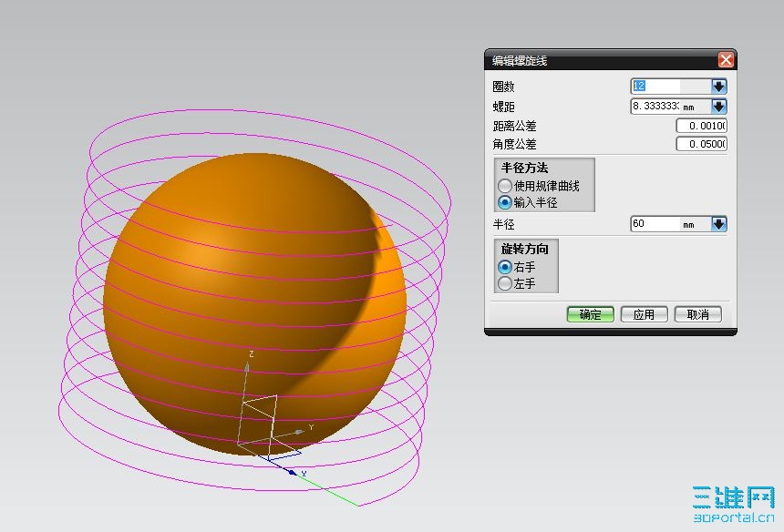784x532 pixels.
Task: Click the 螺距 value input field
Action: click(670, 107)
